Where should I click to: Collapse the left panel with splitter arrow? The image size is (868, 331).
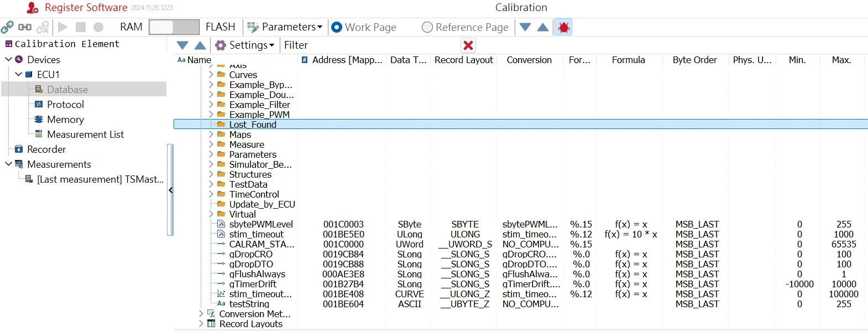coord(170,190)
